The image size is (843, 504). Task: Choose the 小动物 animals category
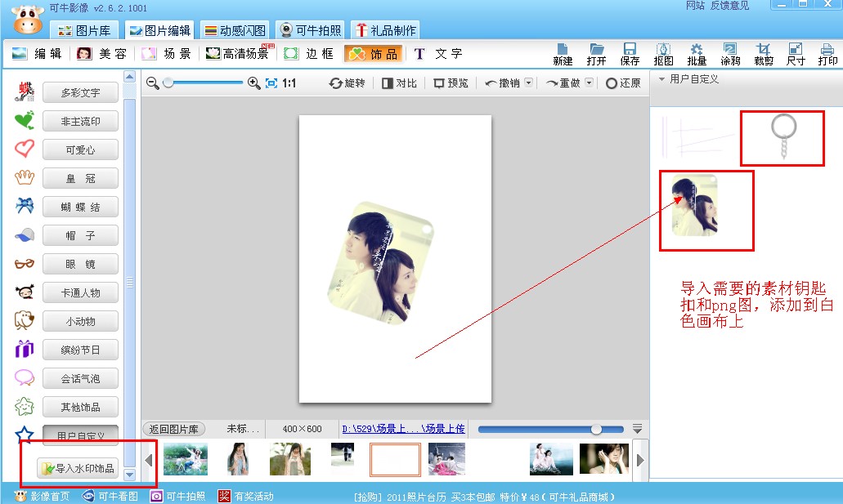[x=81, y=321]
